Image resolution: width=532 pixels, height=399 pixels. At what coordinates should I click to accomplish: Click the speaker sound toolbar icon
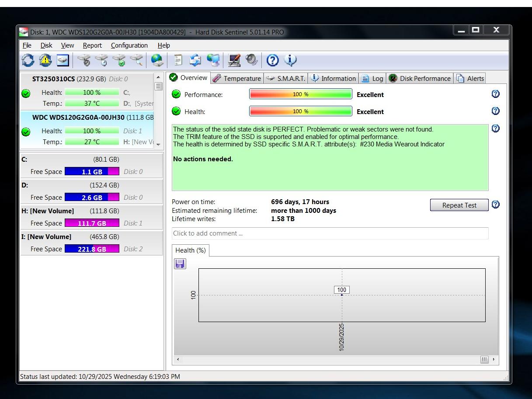(251, 60)
